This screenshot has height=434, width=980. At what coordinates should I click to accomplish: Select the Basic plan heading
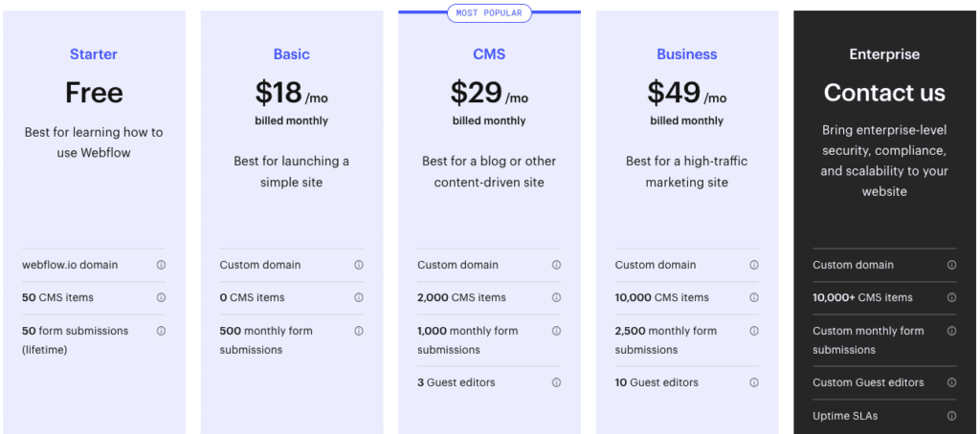[x=292, y=54]
